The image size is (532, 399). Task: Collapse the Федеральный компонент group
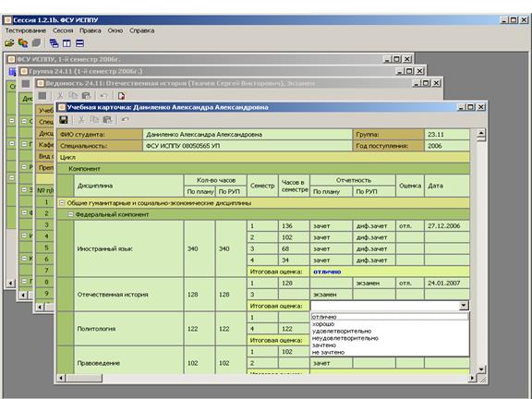(70, 214)
